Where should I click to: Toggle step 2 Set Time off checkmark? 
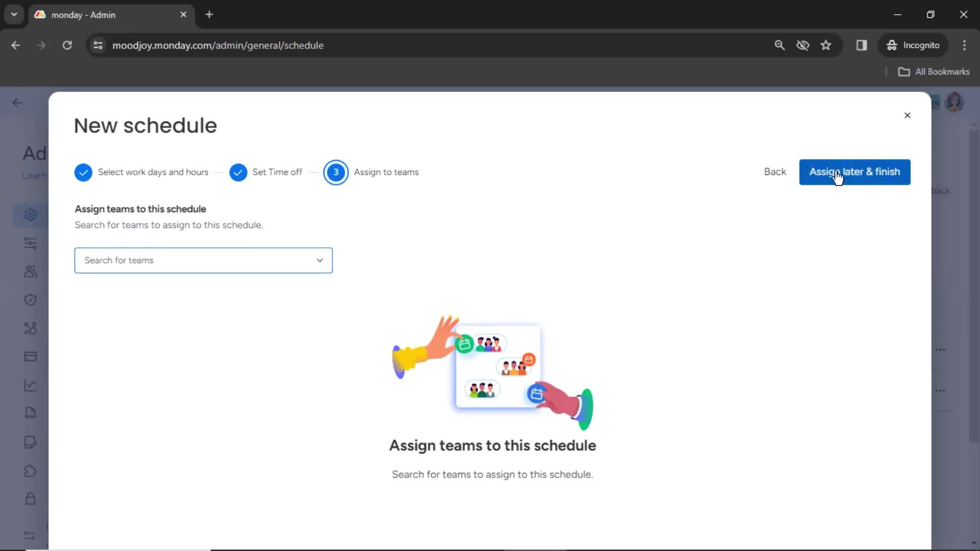point(238,172)
